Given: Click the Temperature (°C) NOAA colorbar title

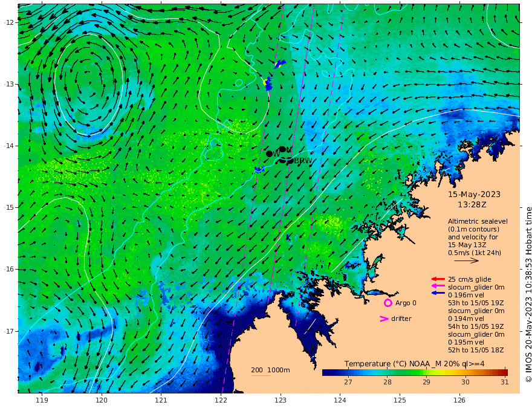Looking at the screenshot, I should click(x=414, y=364).
